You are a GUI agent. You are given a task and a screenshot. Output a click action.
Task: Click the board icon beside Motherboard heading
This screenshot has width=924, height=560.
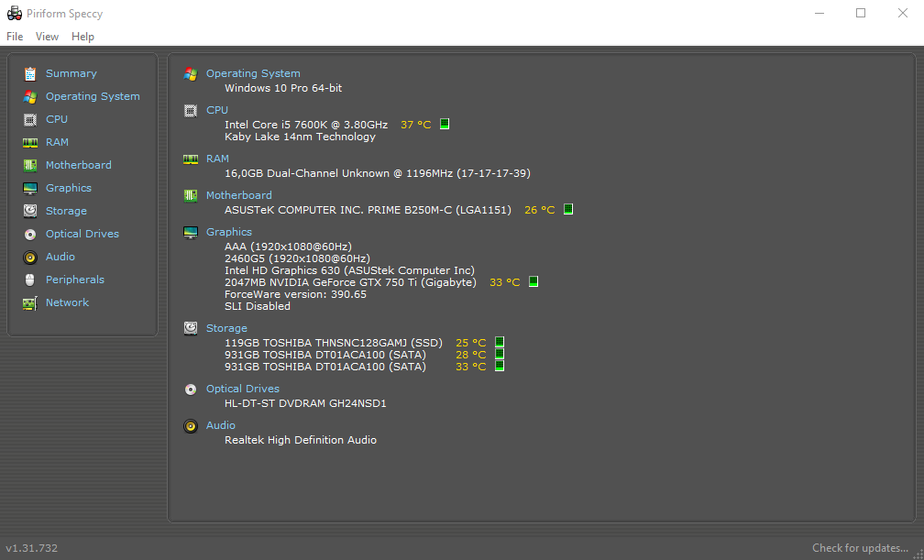point(191,196)
